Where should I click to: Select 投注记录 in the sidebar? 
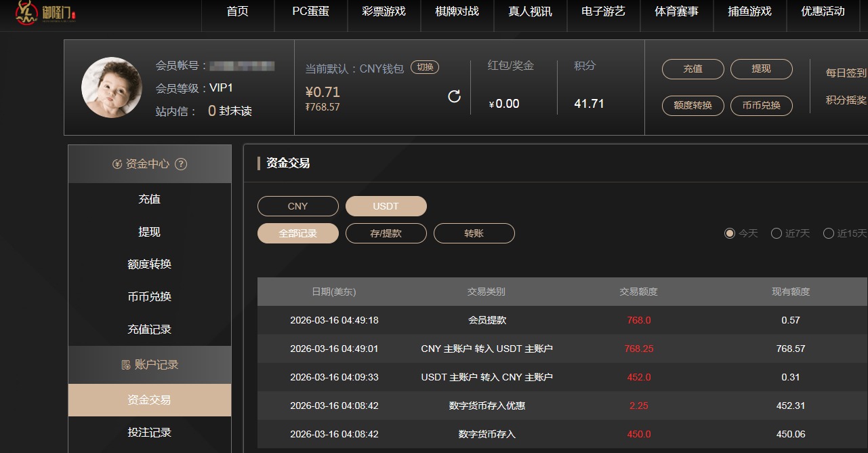(148, 433)
